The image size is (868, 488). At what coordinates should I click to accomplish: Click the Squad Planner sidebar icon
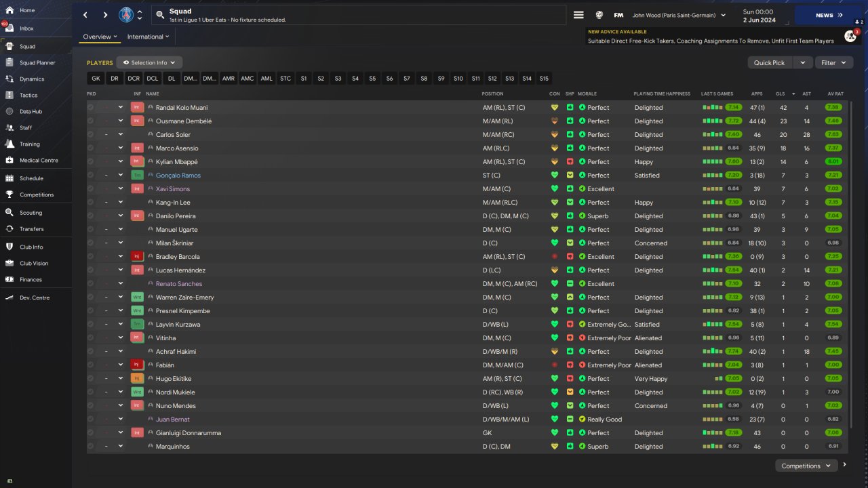pos(9,62)
